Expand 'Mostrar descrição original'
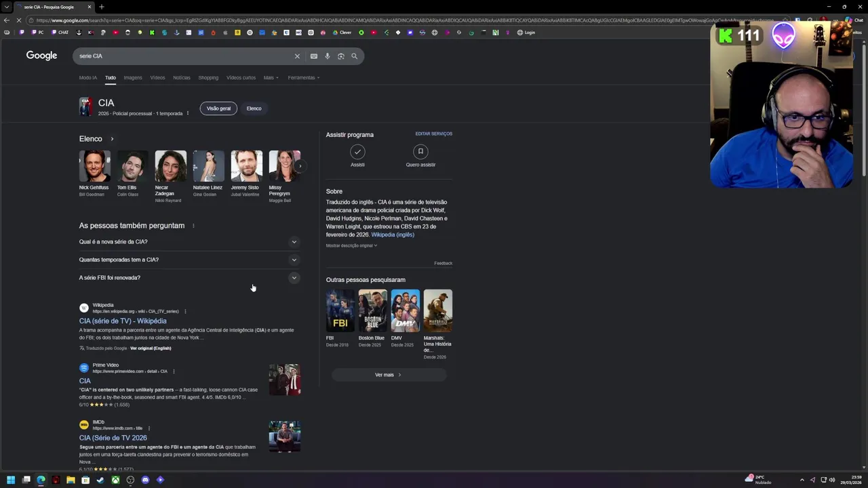 (x=351, y=245)
